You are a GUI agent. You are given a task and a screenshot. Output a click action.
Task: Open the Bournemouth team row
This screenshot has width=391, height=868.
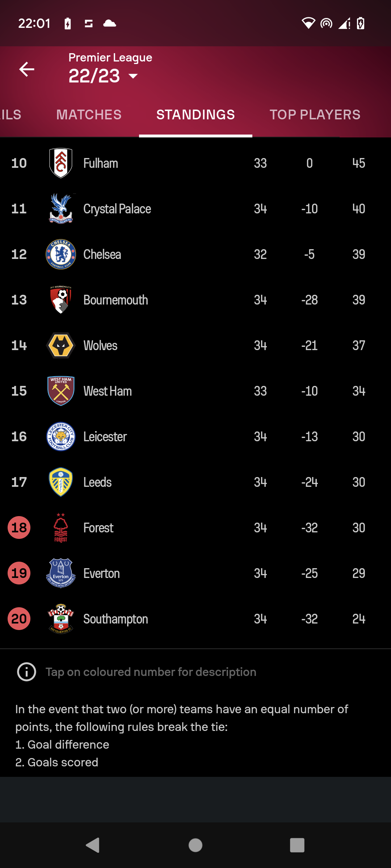point(195,300)
